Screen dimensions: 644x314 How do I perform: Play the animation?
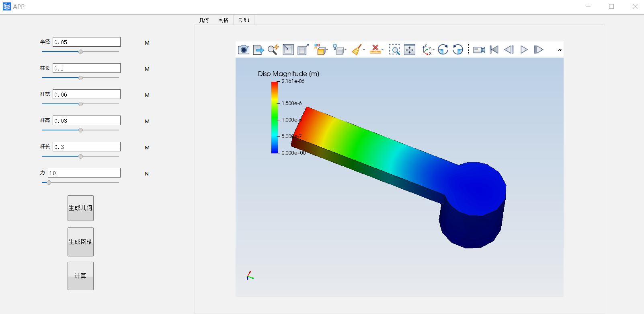point(524,50)
